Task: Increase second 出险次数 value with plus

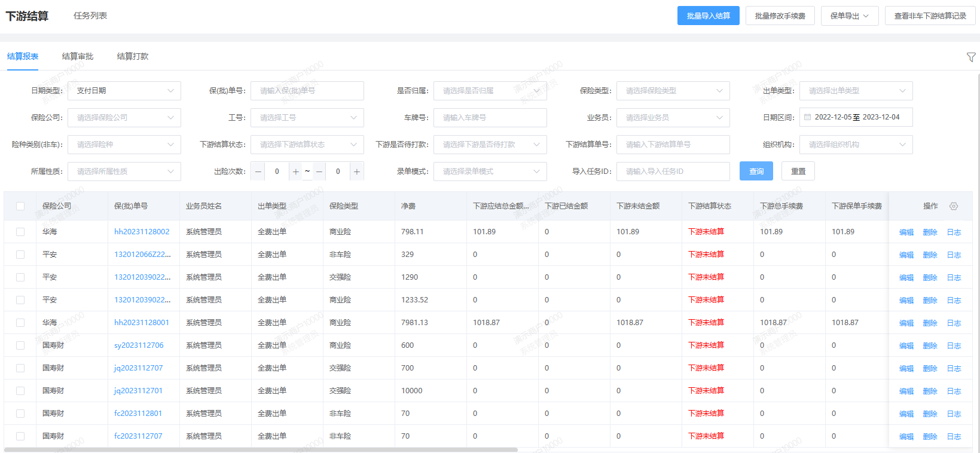Action: coord(356,172)
